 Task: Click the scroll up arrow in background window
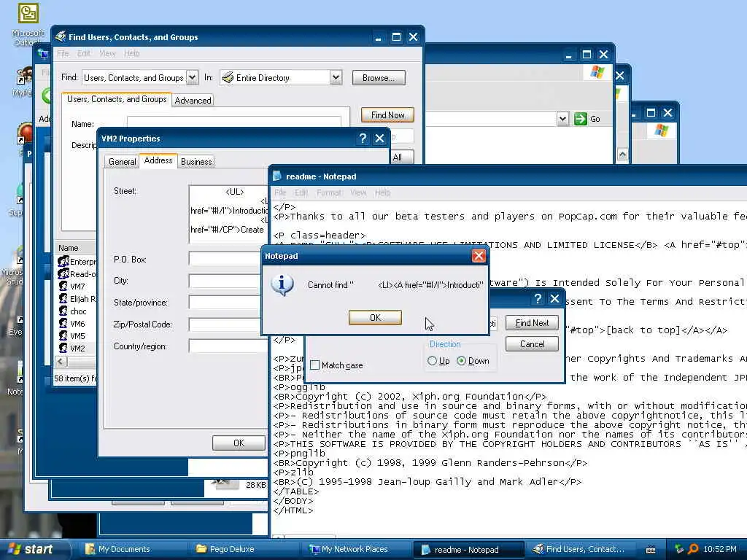pos(622,155)
